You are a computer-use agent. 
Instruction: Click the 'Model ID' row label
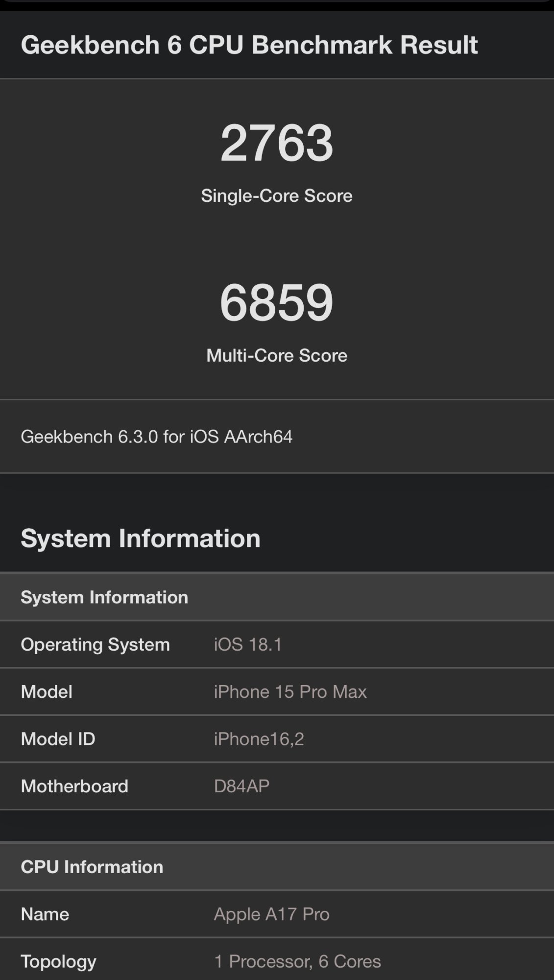click(58, 739)
